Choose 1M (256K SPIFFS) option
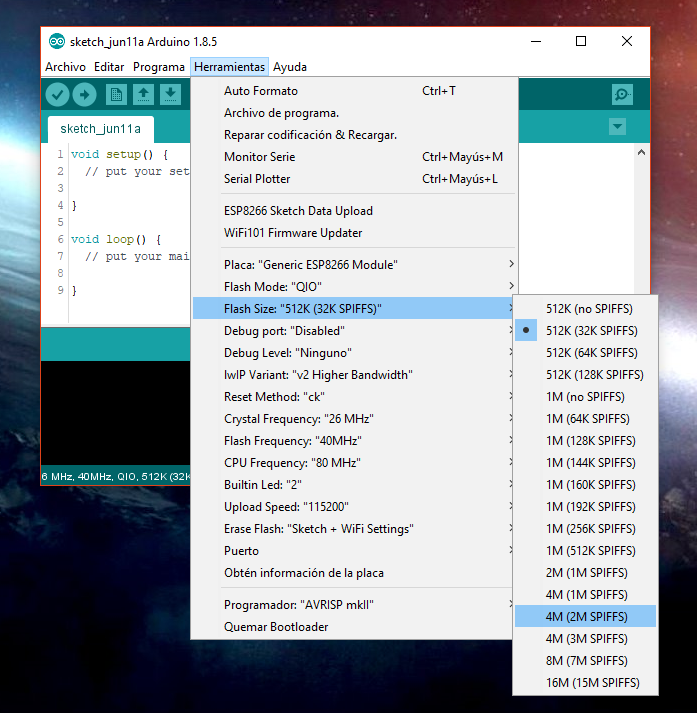The height and width of the screenshot is (713, 697). click(x=585, y=529)
